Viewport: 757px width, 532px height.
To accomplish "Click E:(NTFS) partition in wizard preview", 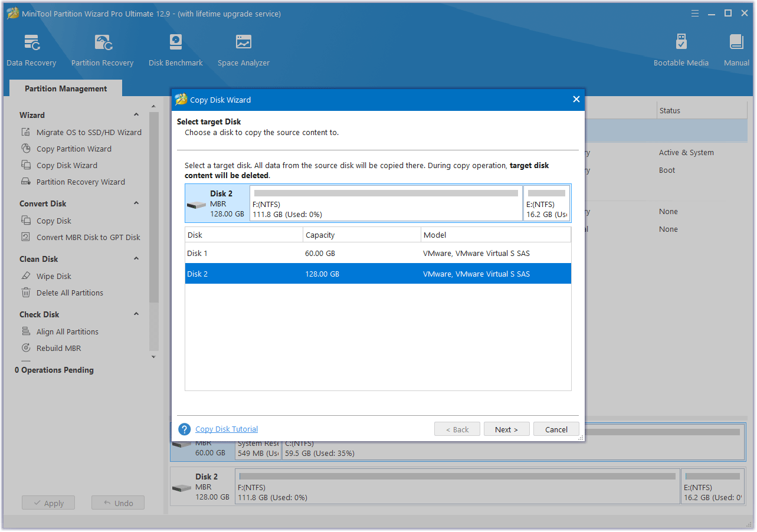I will 546,203.
